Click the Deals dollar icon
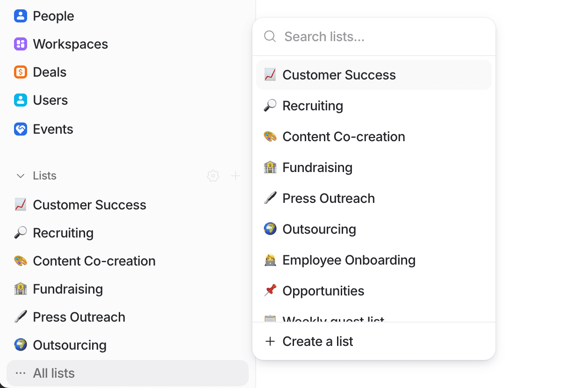Image resolution: width=588 pixels, height=388 pixels. [x=21, y=72]
